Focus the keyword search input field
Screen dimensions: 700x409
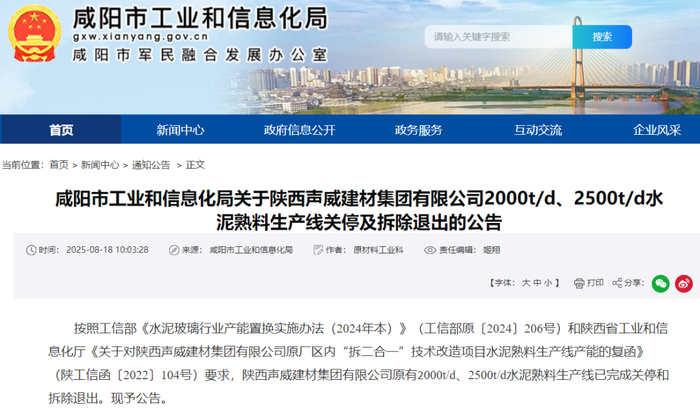[498, 37]
